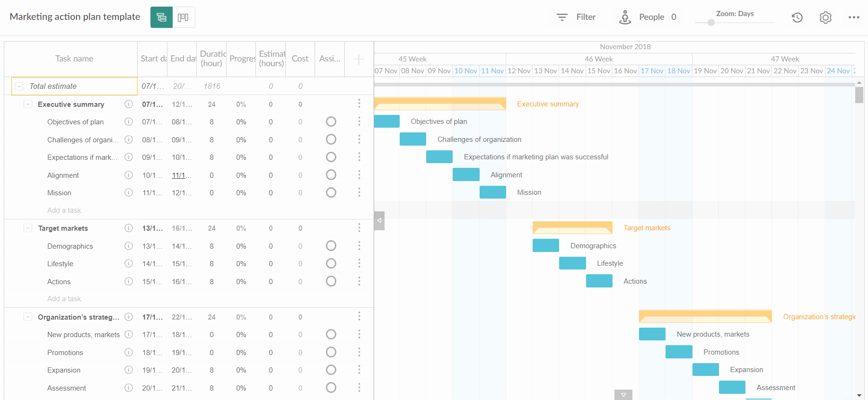The width and height of the screenshot is (868, 400).
Task: Click the Zoom Days slider handle
Action: point(711,22)
